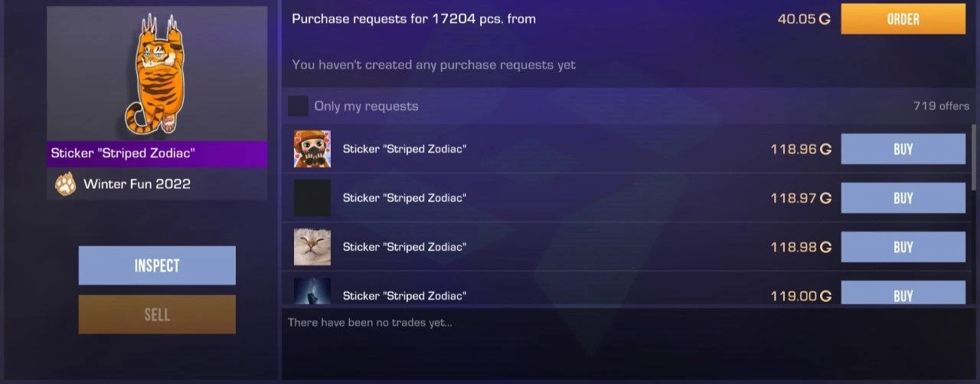Click the offers list scrollbar
This screenshot has height=384, width=980.
(974, 157)
